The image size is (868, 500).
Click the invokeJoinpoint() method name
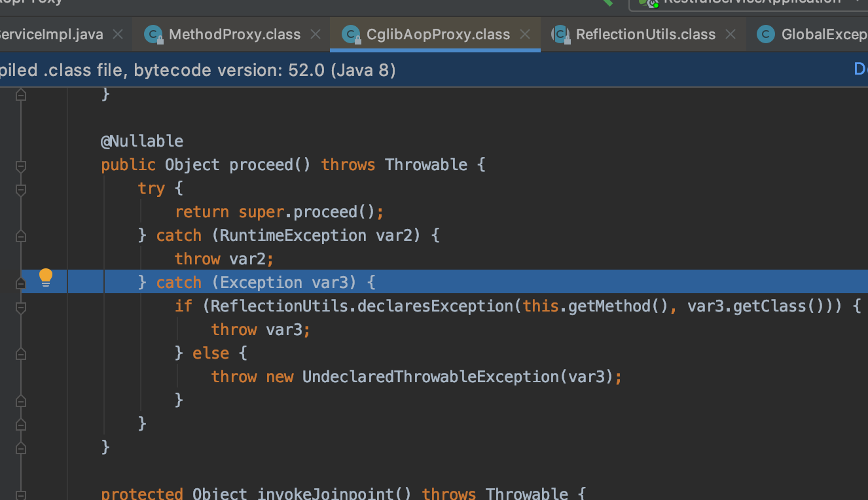pyautogui.click(x=335, y=493)
